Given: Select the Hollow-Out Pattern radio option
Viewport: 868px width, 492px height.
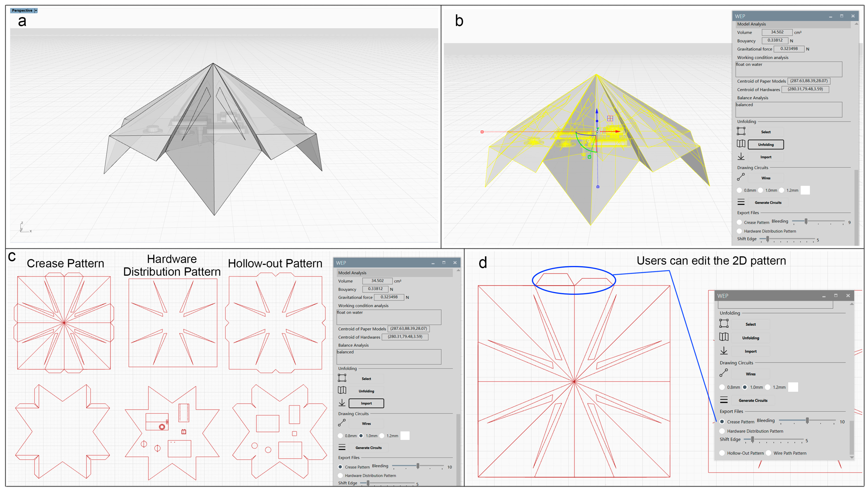Looking at the screenshot, I should (x=722, y=453).
